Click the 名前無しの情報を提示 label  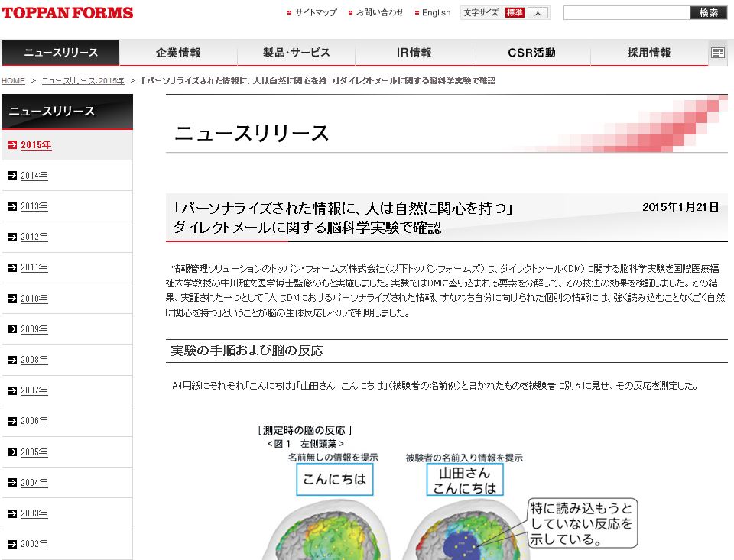tap(333, 457)
